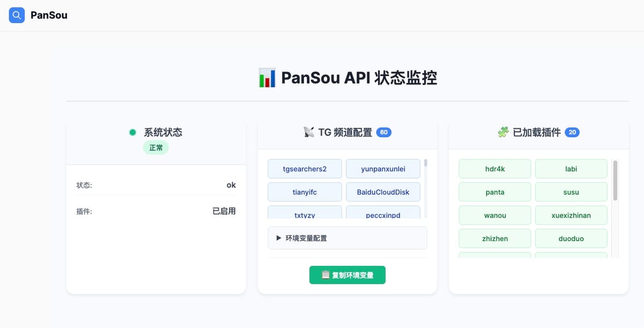Choose the duoduo plugin tag
The image size is (644, 328).
[571, 238]
